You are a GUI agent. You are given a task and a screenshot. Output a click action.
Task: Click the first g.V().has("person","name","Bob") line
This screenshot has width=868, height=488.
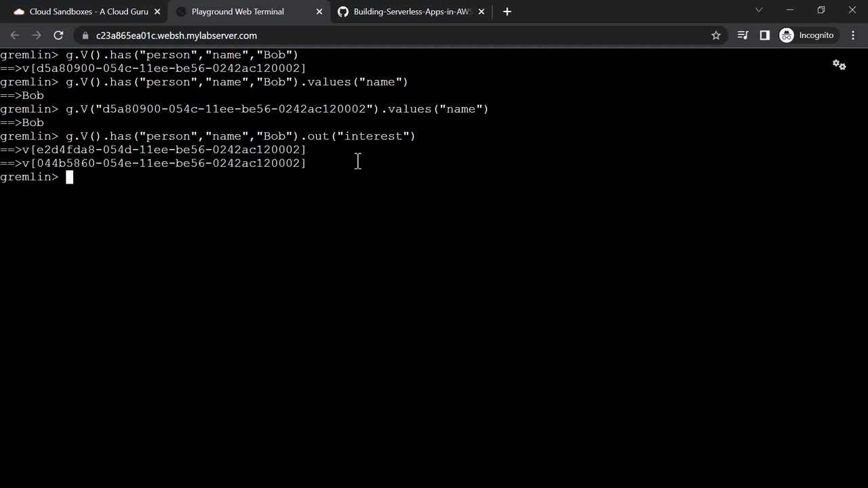(x=149, y=55)
